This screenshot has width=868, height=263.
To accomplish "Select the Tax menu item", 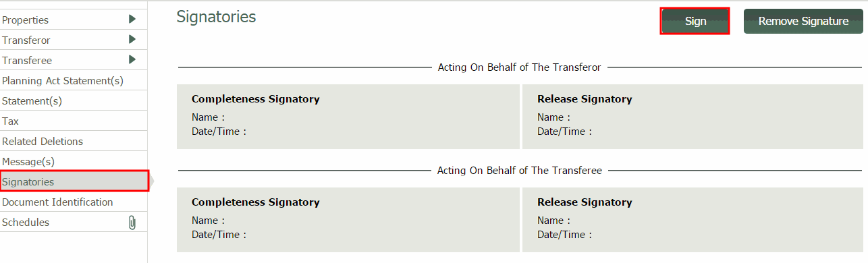I will (74, 121).
